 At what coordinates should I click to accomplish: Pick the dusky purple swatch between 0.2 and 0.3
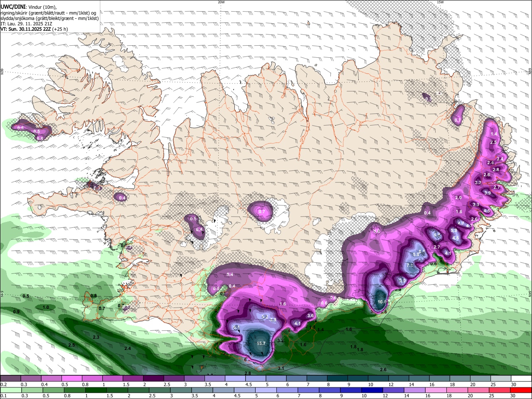pyautogui.click(x=10, y=379)
